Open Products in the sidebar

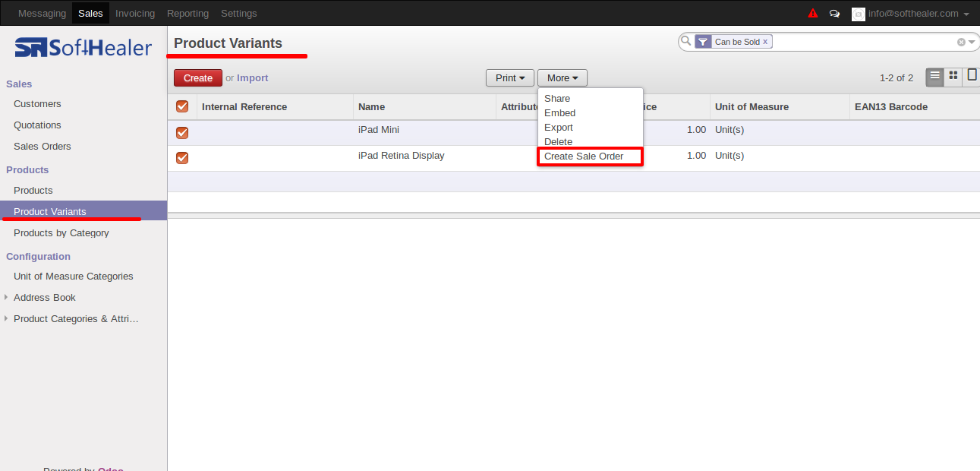(x=33, y=190)
